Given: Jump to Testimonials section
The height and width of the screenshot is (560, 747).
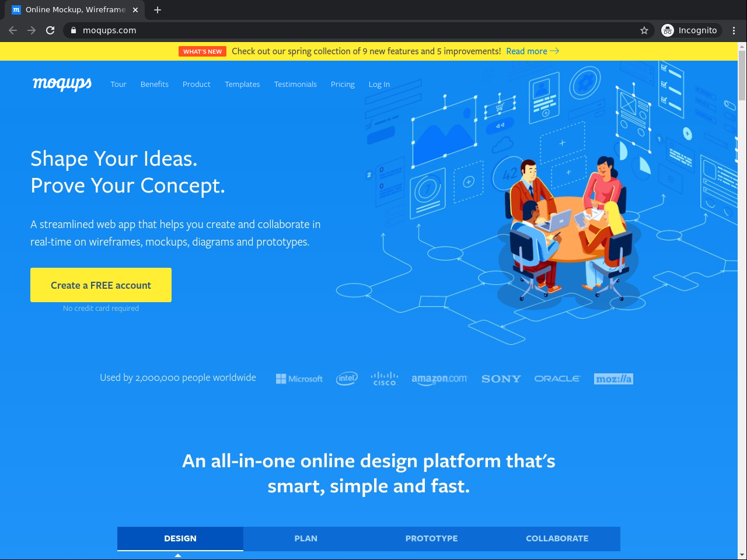Looking at the screenshot, I should (x=296, y=84).
